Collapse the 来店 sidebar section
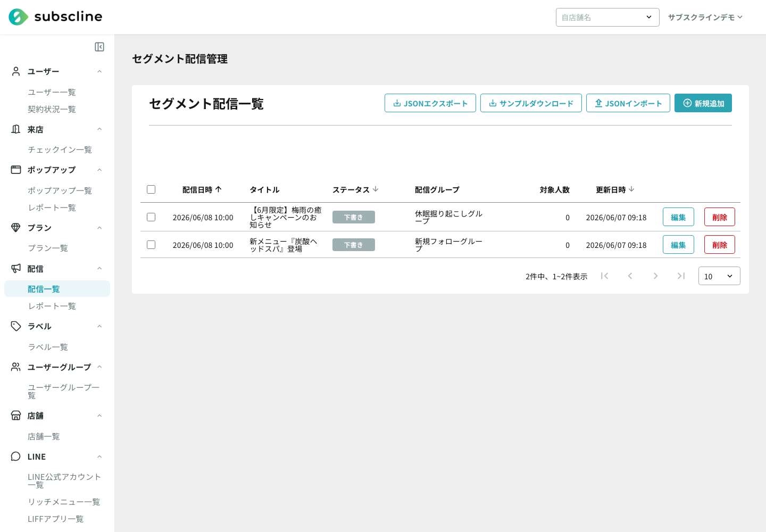Viewport: 766px width, 532px height. tap(99, 129)
